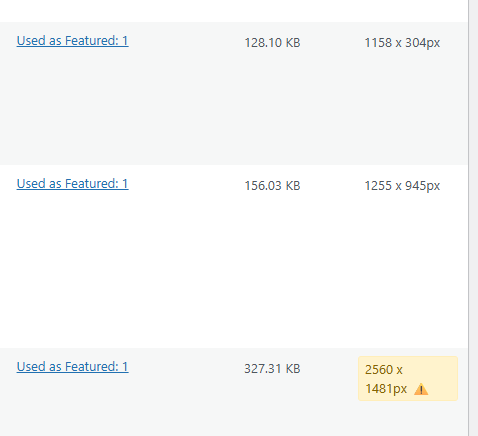
Task: Click the blank white row above 128.10 KB
Action: tap(234, 11)
